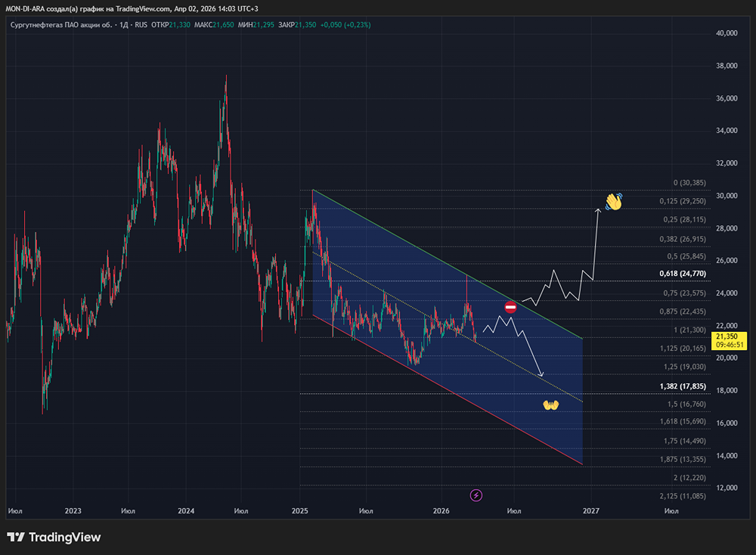Viewport: 756px width, 555px height.
Task: Click the 36,000 price axis label
Action: tap(727, 98)
